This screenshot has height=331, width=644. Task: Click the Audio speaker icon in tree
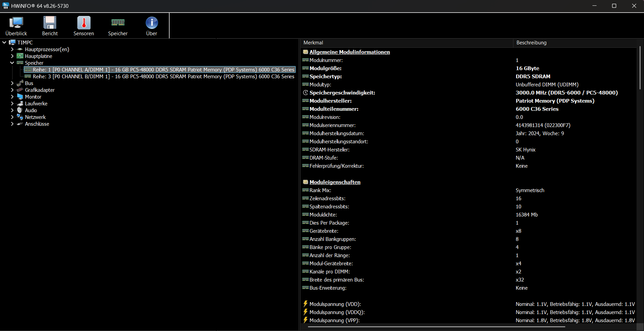click(x=20, y=110)
